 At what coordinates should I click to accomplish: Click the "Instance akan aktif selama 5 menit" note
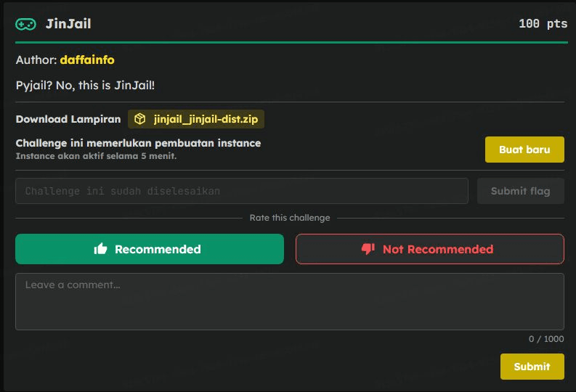tap(96, 156)
